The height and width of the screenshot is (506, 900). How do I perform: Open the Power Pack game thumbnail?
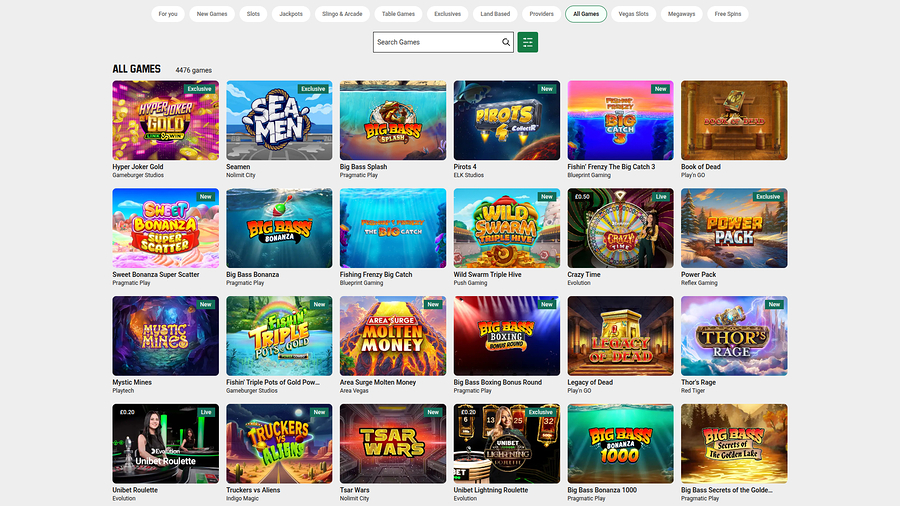click(x=734, y=228)
